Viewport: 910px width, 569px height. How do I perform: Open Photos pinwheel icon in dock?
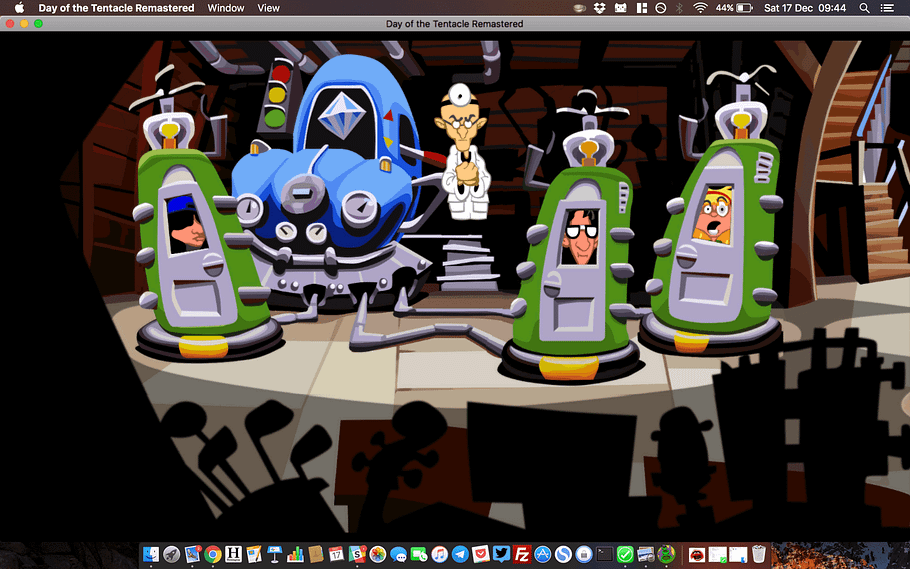[x=377, y=554]
